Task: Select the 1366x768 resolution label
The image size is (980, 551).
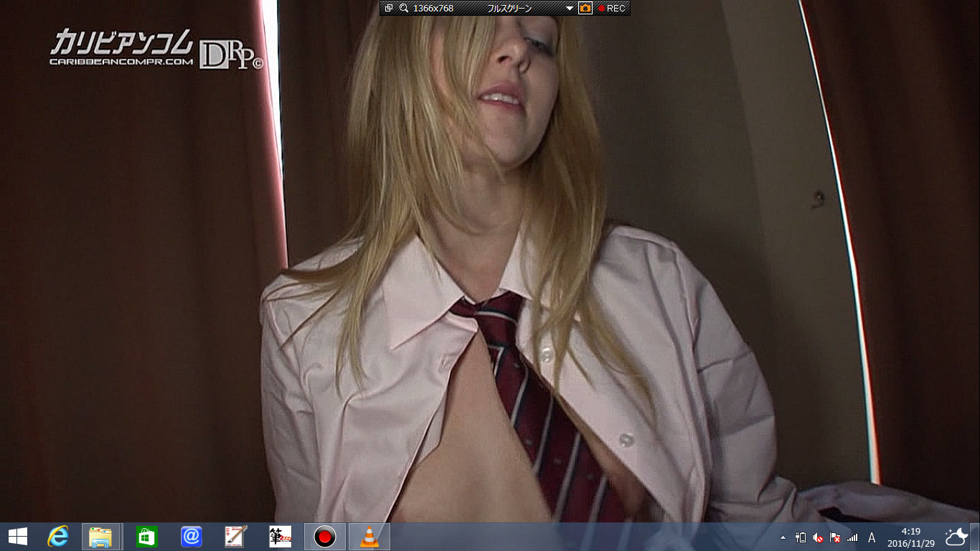Action: (x=433, y=9)
